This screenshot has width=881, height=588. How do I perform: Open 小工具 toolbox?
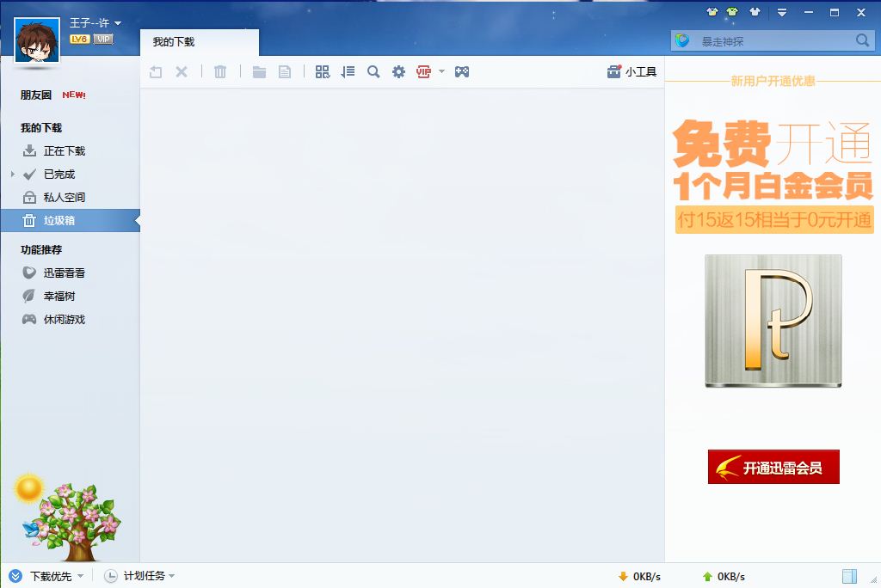click(631, 72)
